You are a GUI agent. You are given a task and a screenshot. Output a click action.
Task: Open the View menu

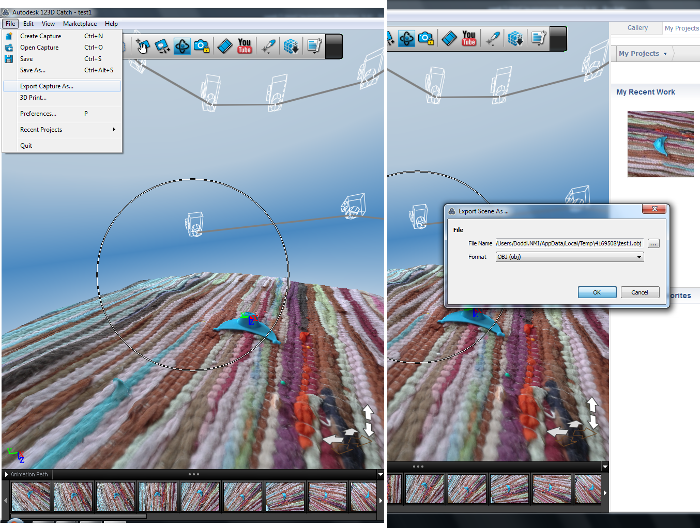point(48,24)
